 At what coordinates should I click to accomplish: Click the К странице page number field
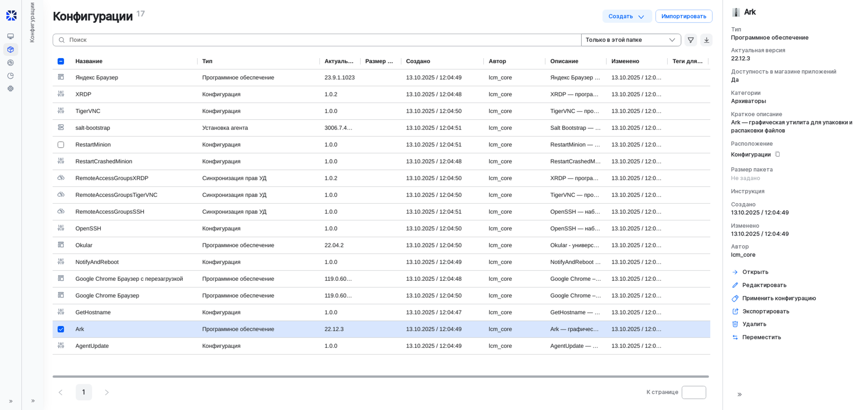tap(694, 392)
